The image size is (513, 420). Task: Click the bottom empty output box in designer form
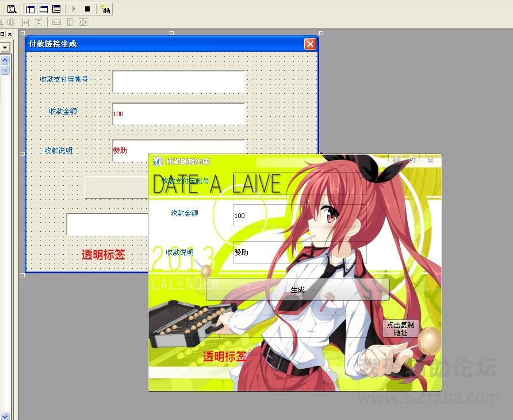108,224
